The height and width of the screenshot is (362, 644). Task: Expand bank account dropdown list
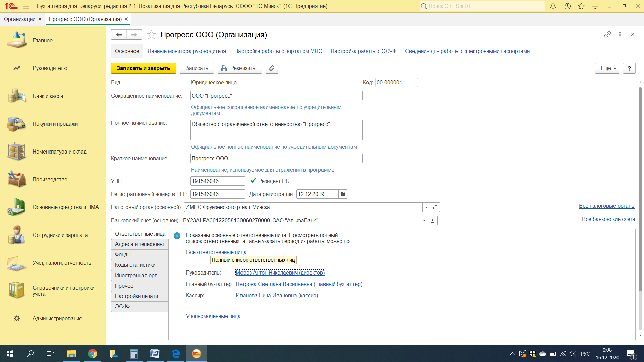424,220
